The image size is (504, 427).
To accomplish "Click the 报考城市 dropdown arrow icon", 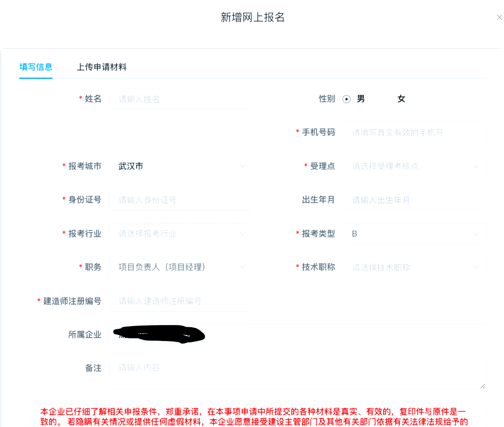I will 242,166.
